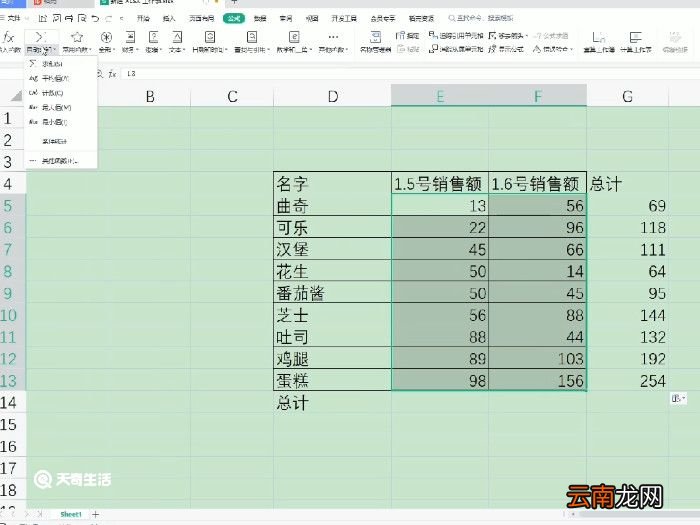This screenshot has height=525, width=700.
Task: Click the Trace Precedents button
Action: pyautogui.click(x=456, y=35)
